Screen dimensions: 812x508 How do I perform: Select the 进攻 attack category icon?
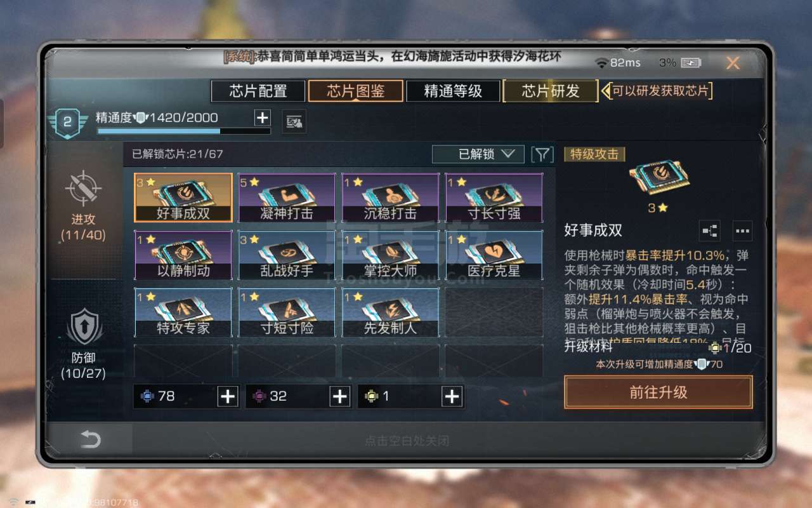[83, 188]
